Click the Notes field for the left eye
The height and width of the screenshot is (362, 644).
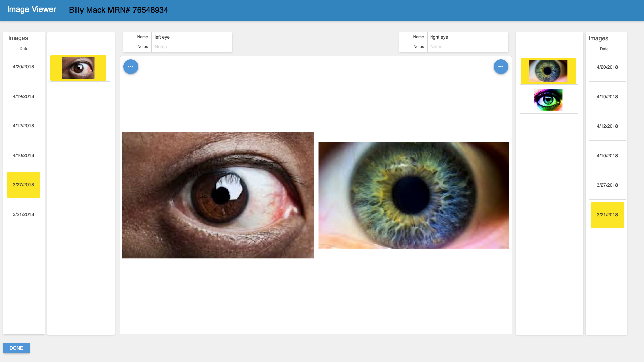coord(192,47)
